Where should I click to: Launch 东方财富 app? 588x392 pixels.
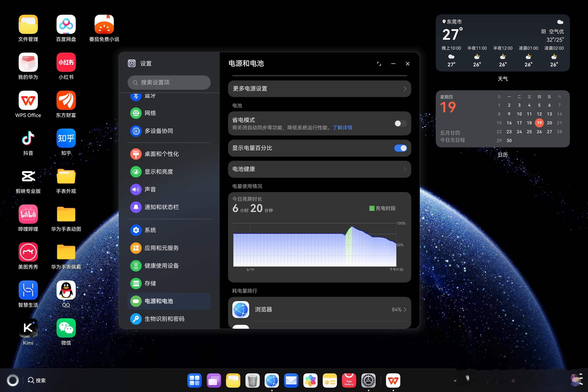66,100
